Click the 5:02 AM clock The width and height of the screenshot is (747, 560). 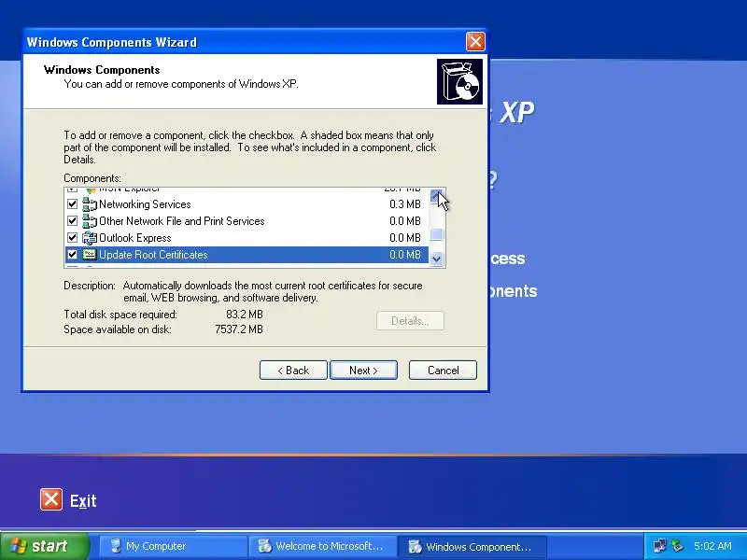pos(712,546)
